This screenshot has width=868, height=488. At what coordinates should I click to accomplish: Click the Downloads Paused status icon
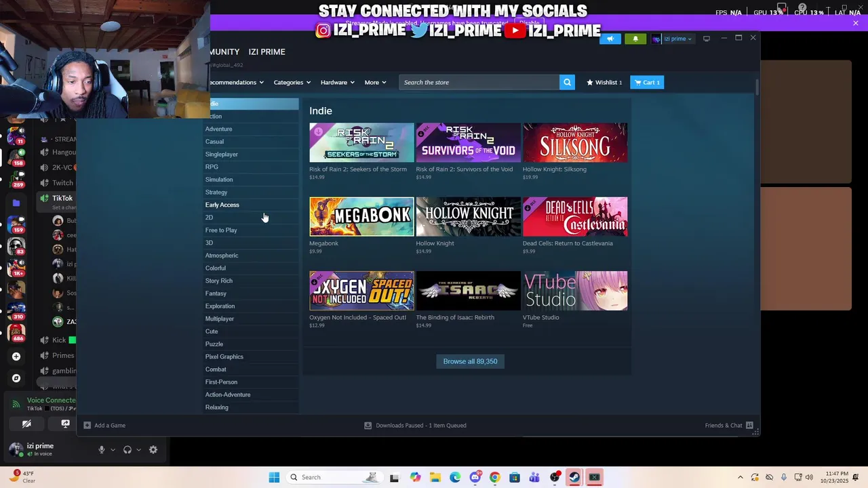[368, 425]
